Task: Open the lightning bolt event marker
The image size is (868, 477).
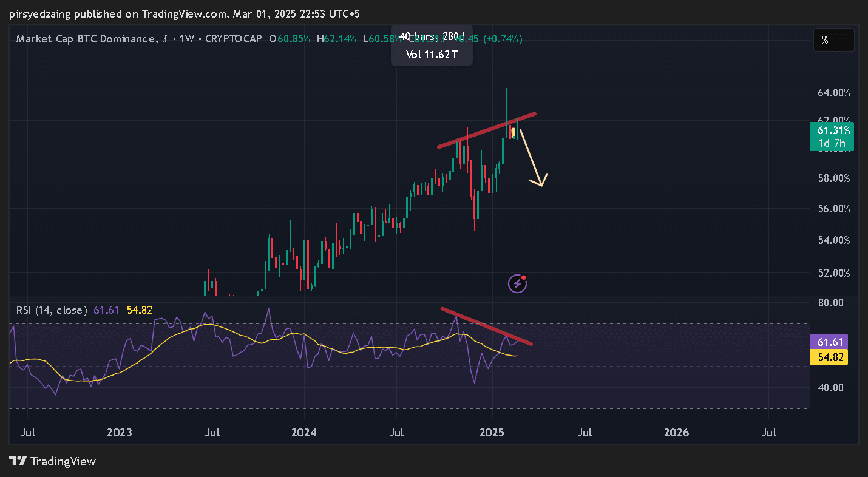Action: [517, 283]
